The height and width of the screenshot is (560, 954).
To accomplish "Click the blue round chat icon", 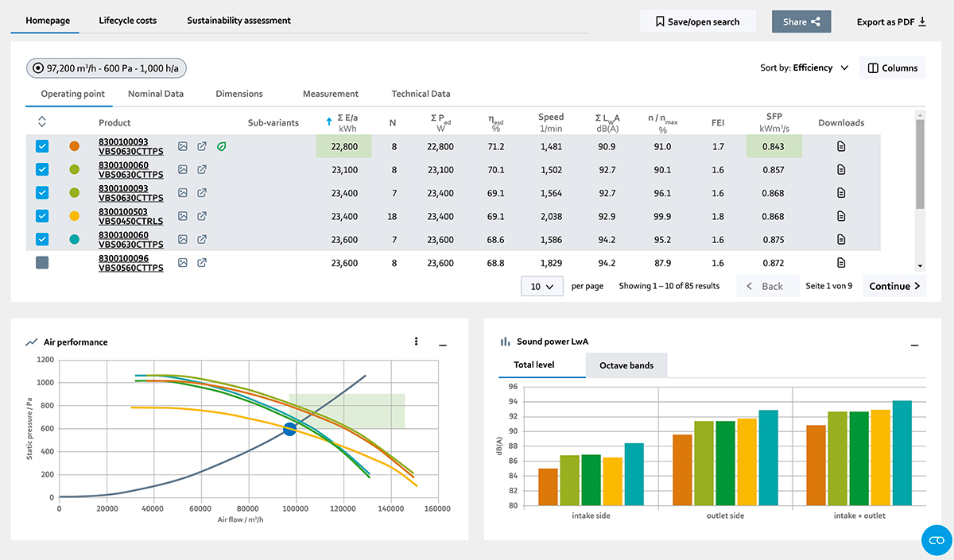I will click(x=937, y=540).
